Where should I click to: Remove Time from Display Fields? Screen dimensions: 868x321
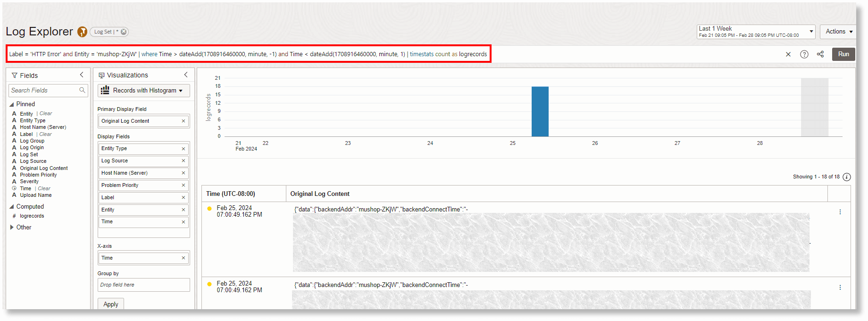point(184,222)
